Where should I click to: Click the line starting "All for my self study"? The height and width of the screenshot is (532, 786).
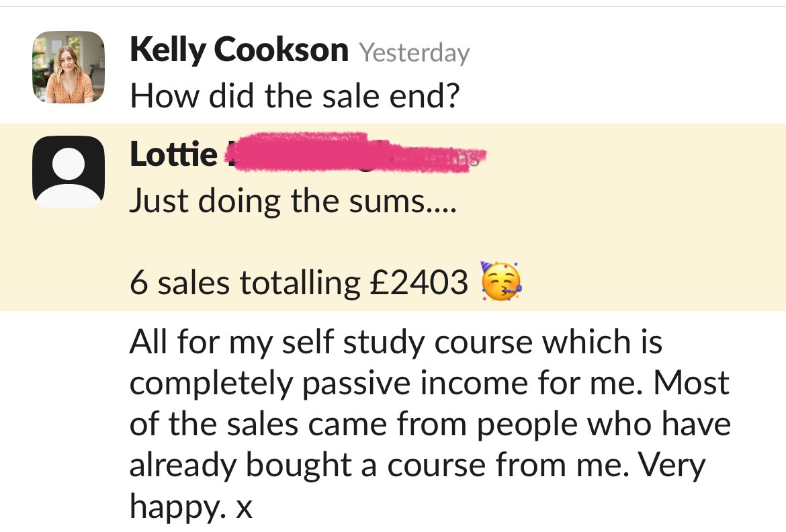click(396, 343)
